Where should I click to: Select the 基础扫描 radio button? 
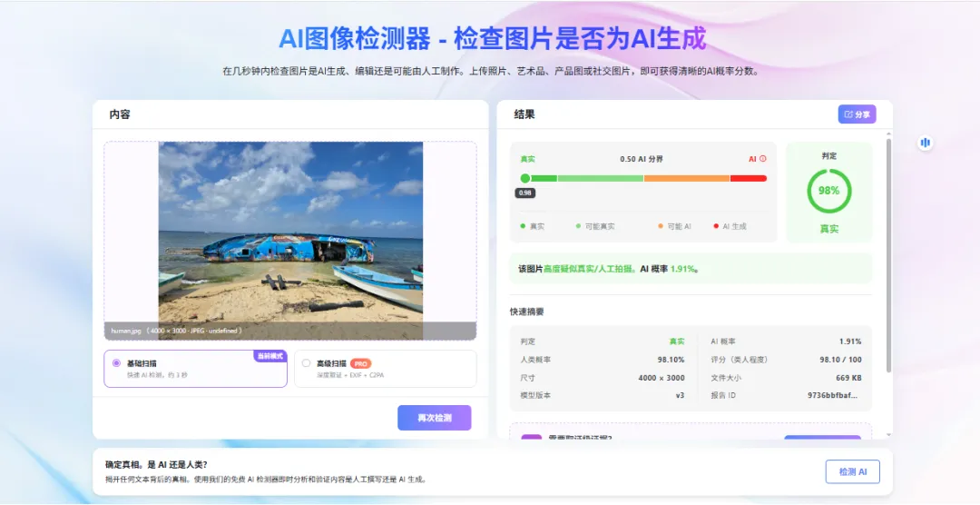click(116, 363)
